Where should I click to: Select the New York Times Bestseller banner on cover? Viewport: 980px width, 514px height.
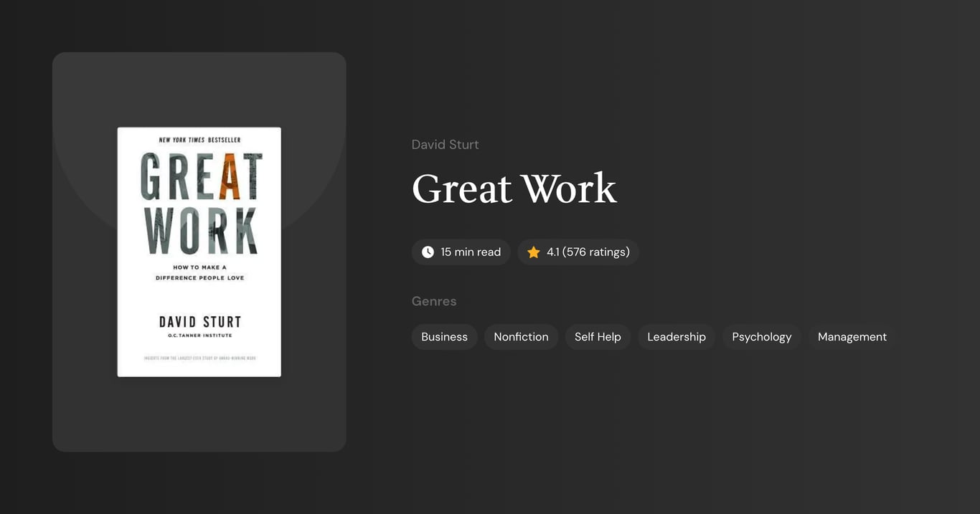coord(199,139)
